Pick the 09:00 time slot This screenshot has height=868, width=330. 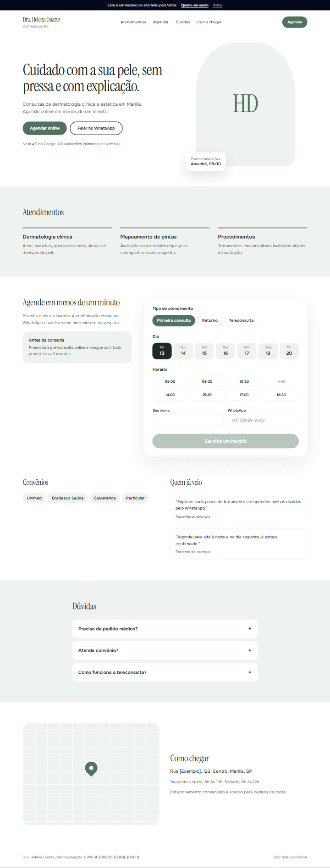coord(207,381)
